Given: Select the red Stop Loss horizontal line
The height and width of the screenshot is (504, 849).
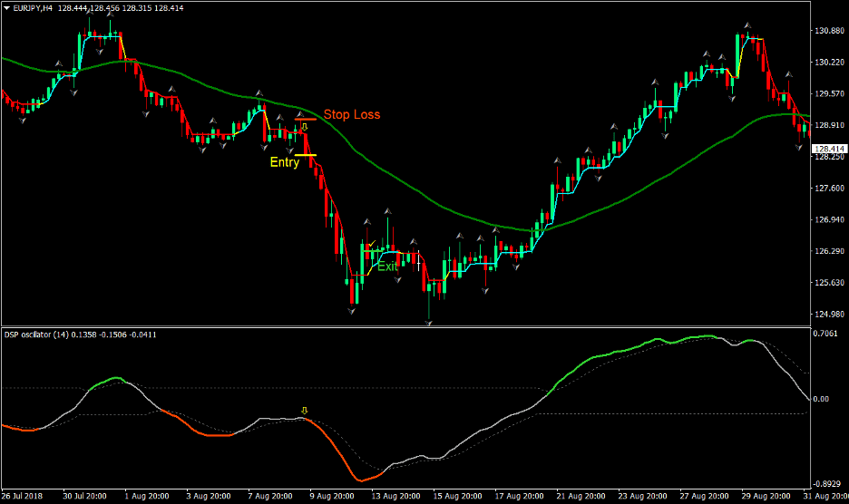Looking at the screenshot, I should (306, 119).
